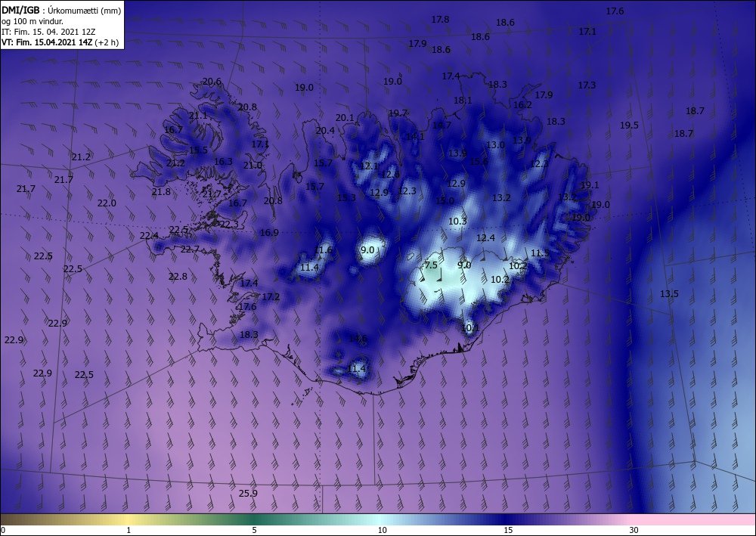Image resolution: width=756 pixels, height=536 pixels.
Task: Click the 16.2 value in the northeast
Action: pos(522,104)
